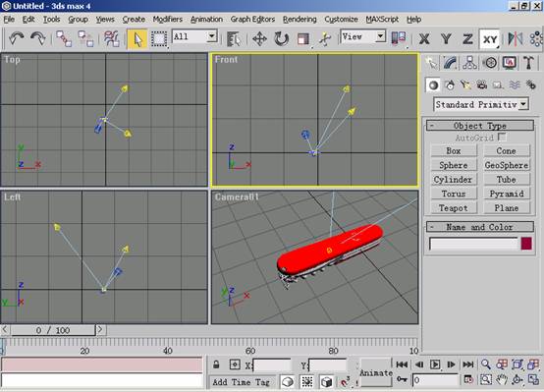Click the Teapot button

click(454, 207)
